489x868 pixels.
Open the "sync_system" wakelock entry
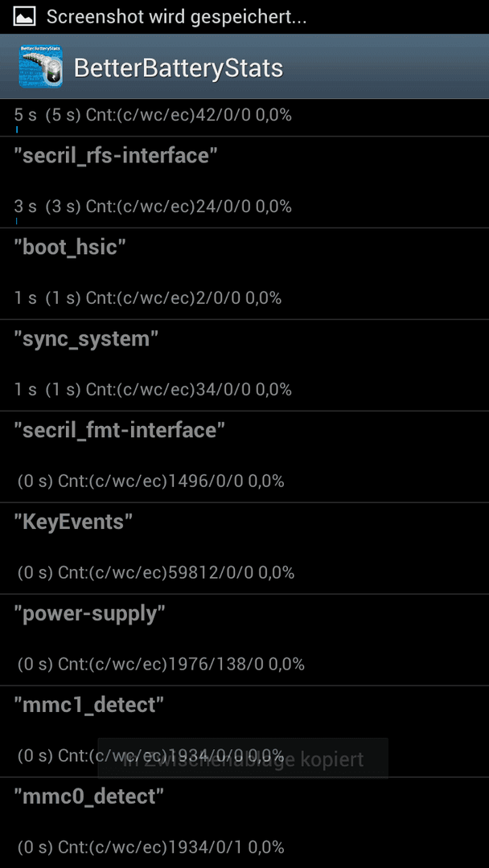(244, 366)
